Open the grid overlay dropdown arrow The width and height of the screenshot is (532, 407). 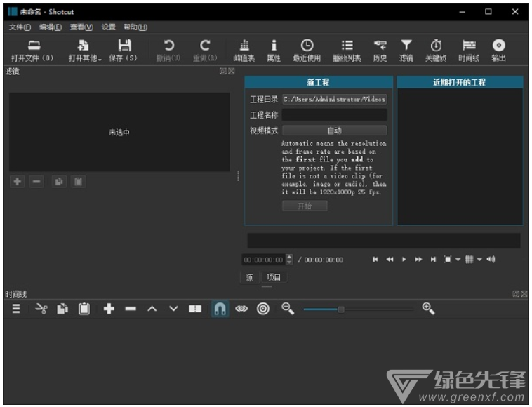point(479,260)
